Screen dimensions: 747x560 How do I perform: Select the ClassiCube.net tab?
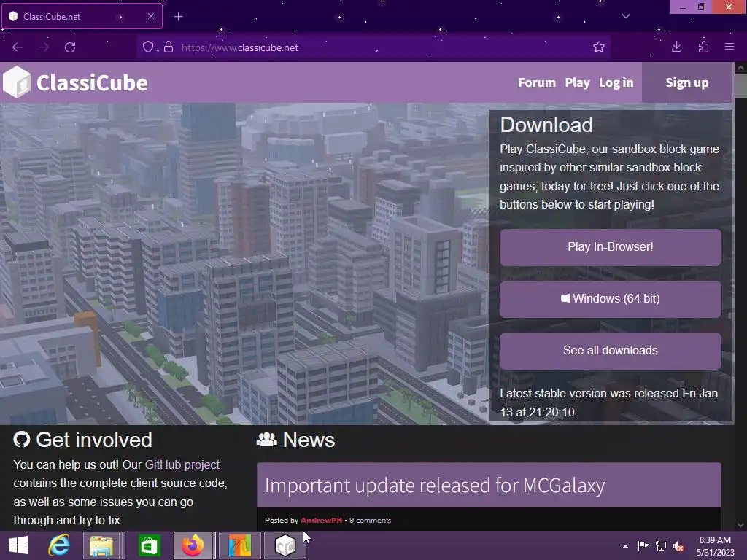pos(82,16)
